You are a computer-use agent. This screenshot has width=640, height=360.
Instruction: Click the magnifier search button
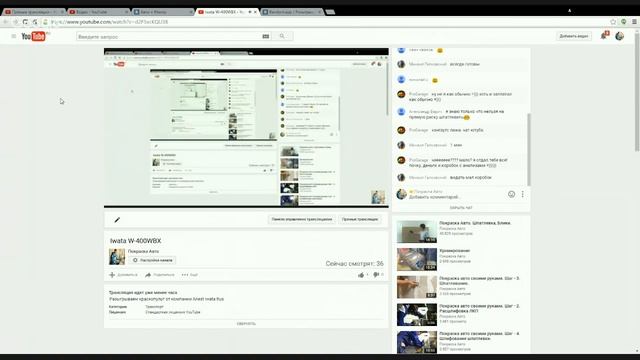click(x=282, y=36)
